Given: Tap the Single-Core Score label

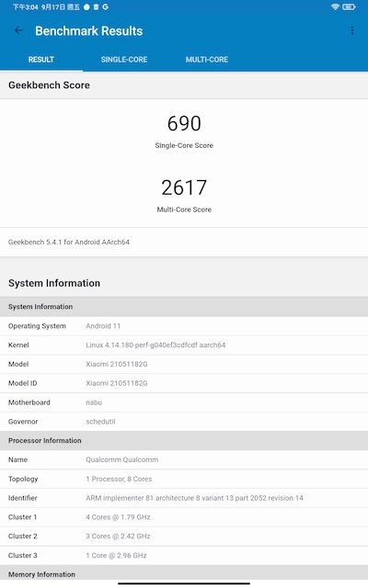Looking at the screenshot, I should 184,145.
